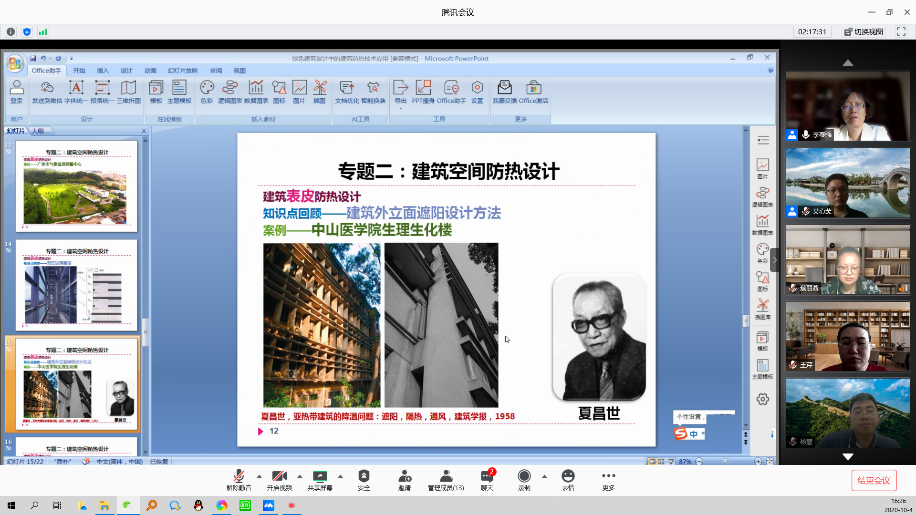Open the Windows Start menu

12,506
